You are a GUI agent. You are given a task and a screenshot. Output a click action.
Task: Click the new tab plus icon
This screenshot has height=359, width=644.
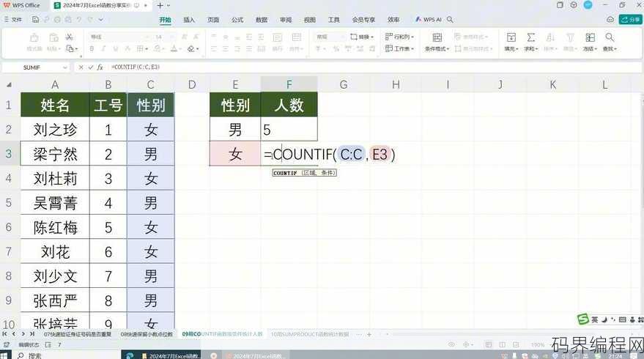click(160, 5)
